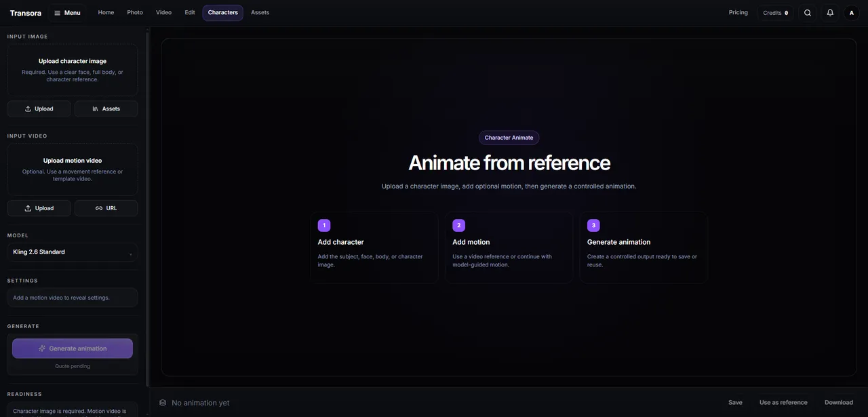
Task: Open the Pricing page link
Action: [738, 13]
